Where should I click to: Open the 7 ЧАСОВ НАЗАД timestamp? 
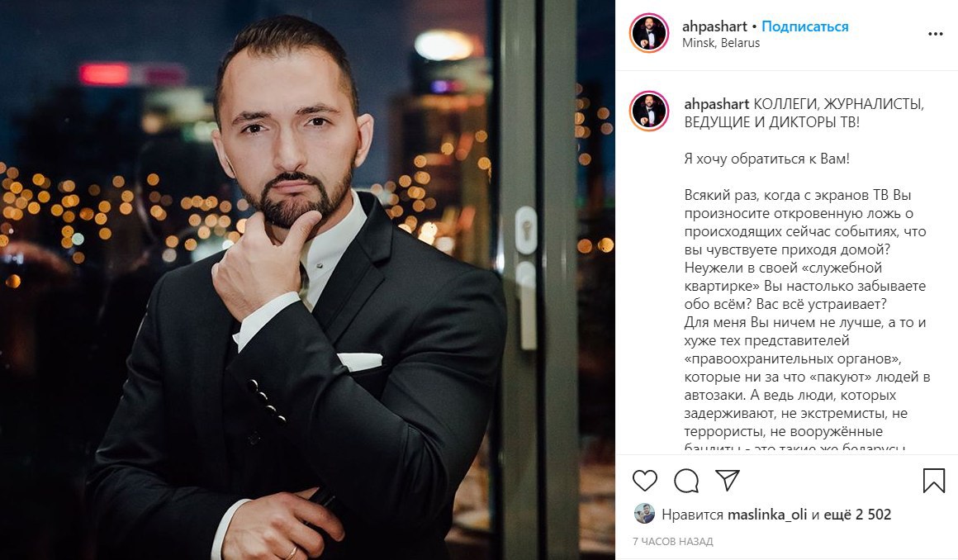(x=673, y=542)
